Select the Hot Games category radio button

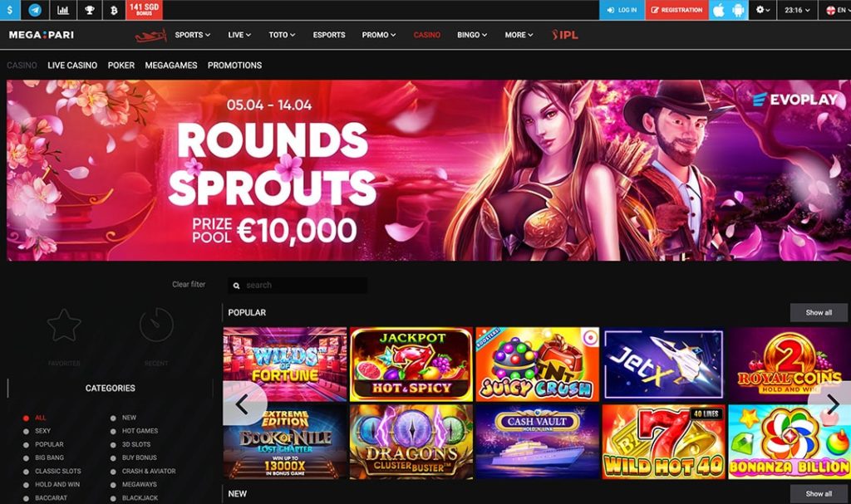113,431
